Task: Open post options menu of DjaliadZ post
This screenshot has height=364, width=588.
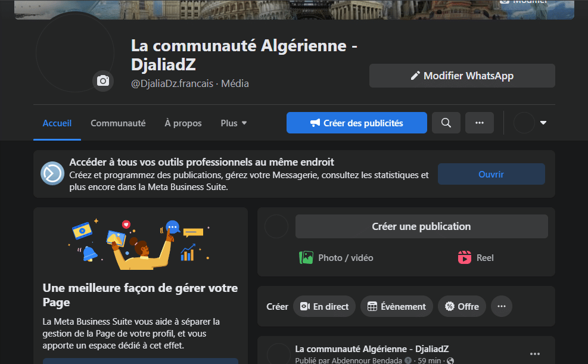Action: (535, 354)
